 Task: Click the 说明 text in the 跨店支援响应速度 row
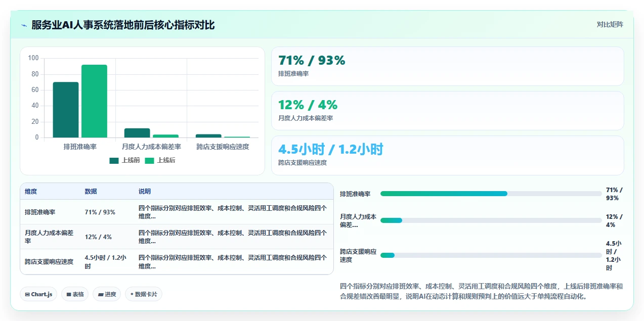pos(233,262)
